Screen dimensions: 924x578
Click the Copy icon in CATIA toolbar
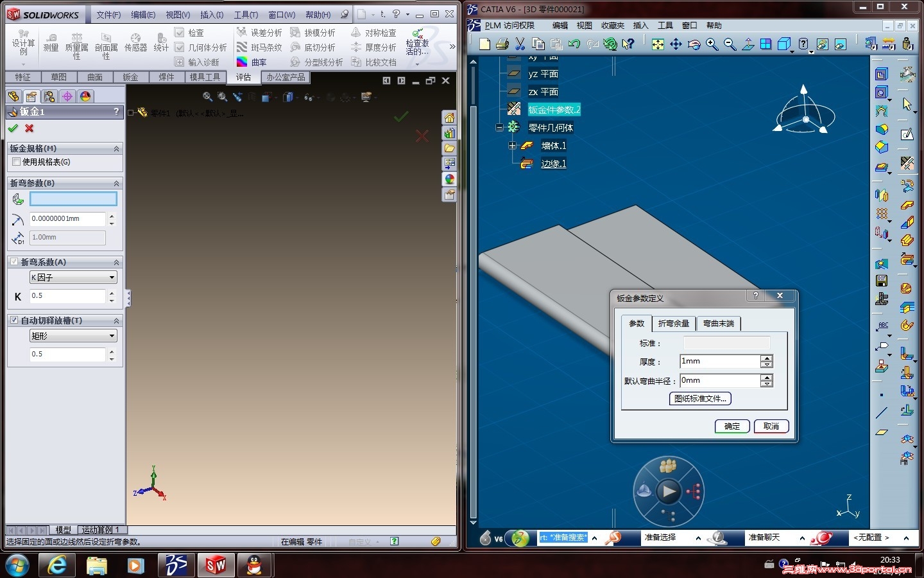(538, 44)
